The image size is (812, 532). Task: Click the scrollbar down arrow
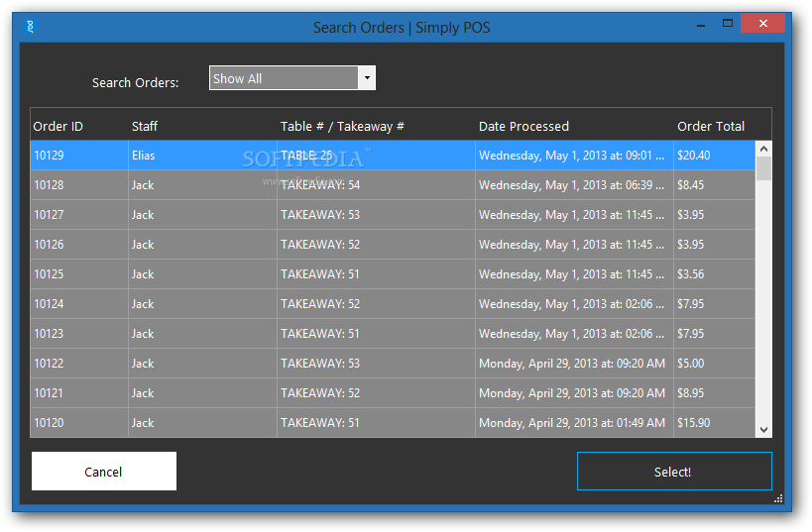pyautogui.click(x=763, y=430)
